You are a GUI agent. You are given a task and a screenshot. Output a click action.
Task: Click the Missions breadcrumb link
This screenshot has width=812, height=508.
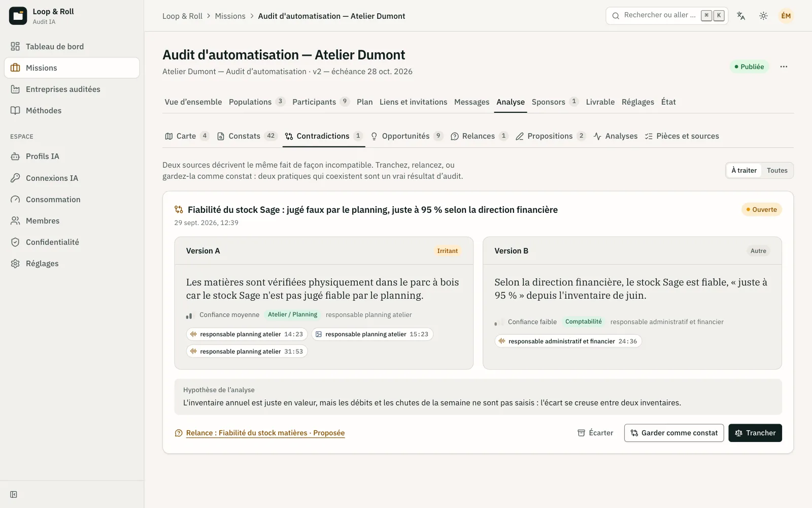pos(230,16)
